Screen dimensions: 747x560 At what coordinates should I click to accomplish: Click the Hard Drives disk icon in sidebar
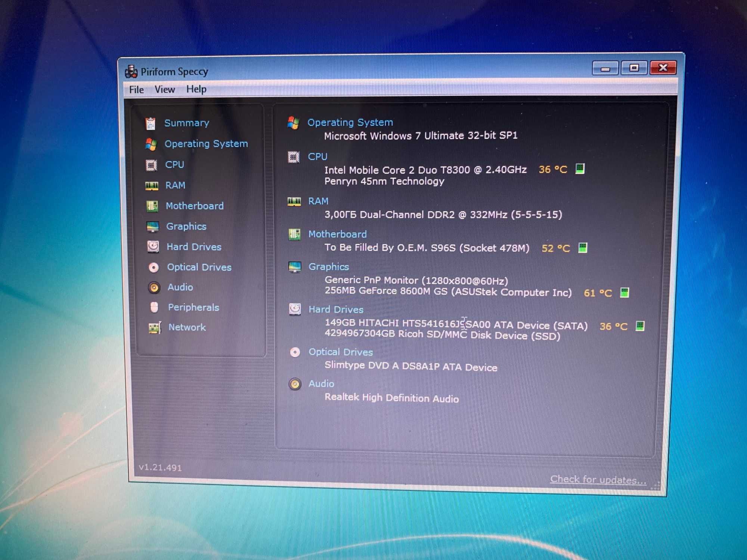tap(153, 247)
